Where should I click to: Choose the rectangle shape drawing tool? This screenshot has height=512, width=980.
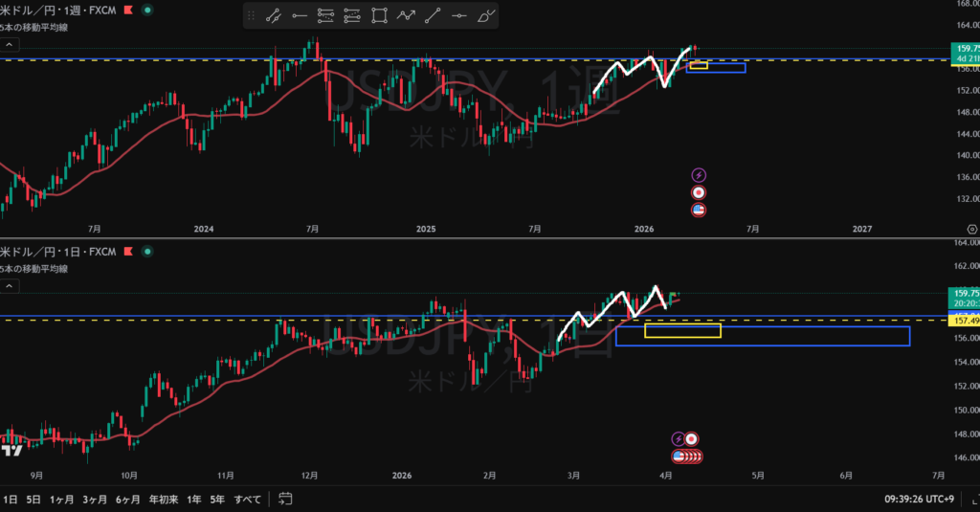click(380, 15)
